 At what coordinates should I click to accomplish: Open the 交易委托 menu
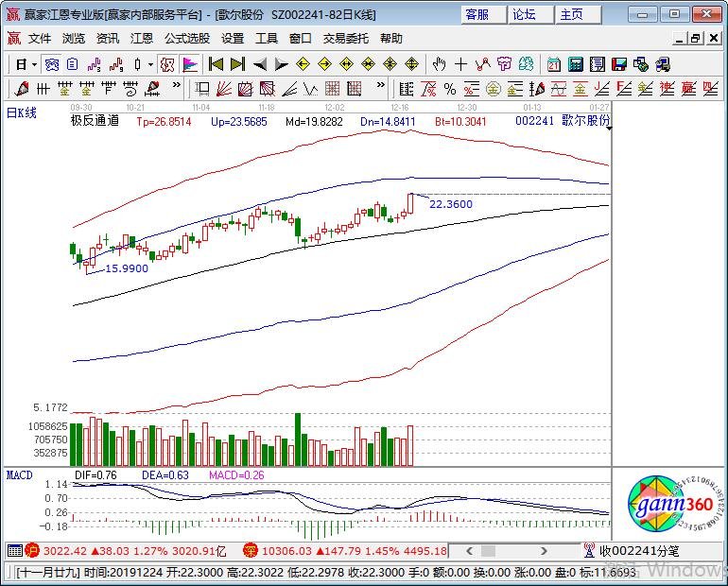click(x=346, y=39)
